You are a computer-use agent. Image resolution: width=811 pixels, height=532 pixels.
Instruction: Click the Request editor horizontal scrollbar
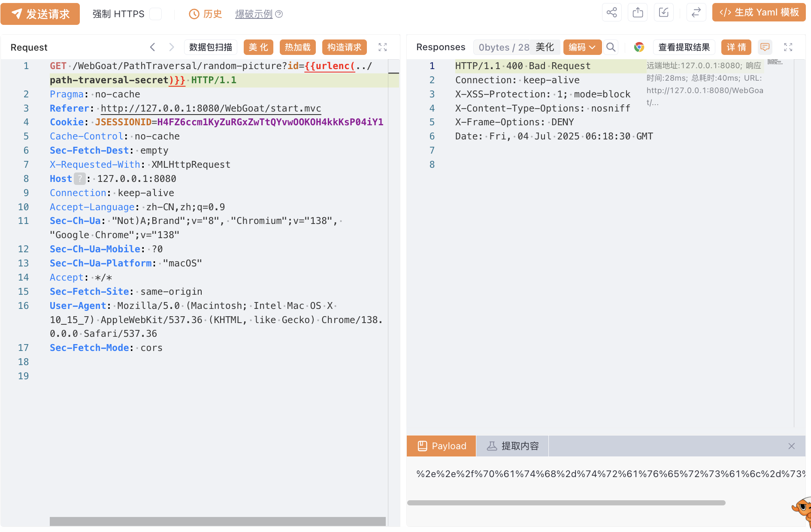pos(218,521)
